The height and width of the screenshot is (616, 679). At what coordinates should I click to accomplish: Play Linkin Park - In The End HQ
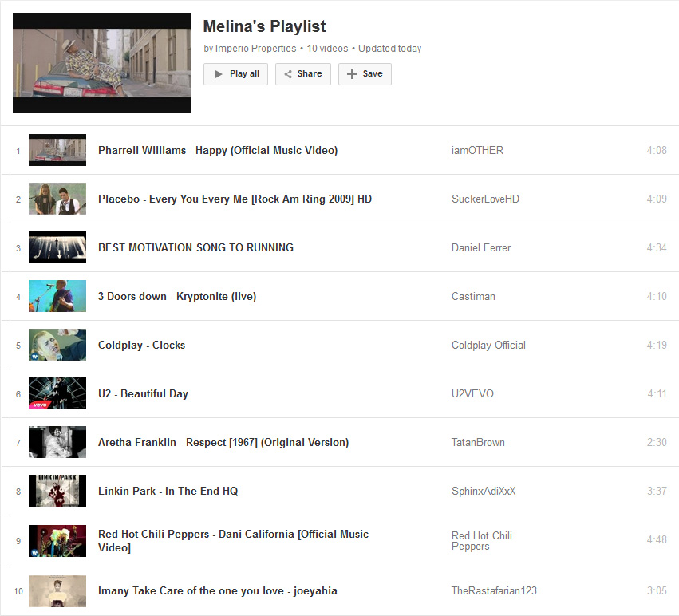[168, 491]
